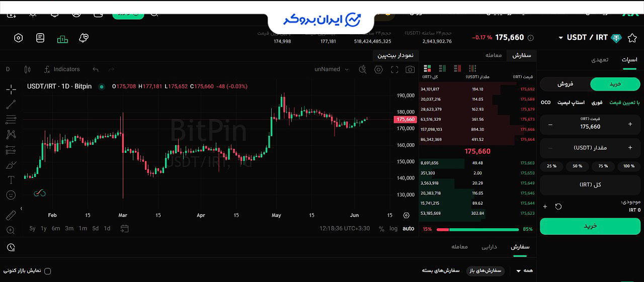Switch to خرید buy mode
The height and width of the screenshot is (282, 644).
pos(615,84)
